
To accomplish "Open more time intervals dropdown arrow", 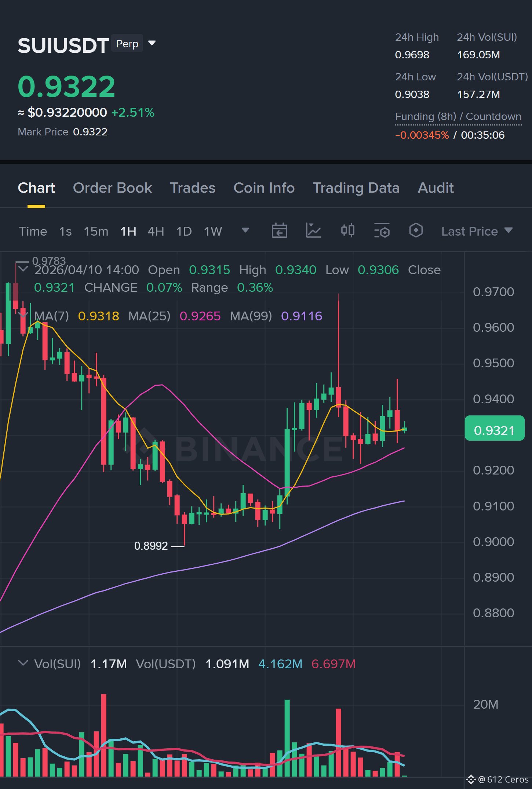I will point(245,230).
